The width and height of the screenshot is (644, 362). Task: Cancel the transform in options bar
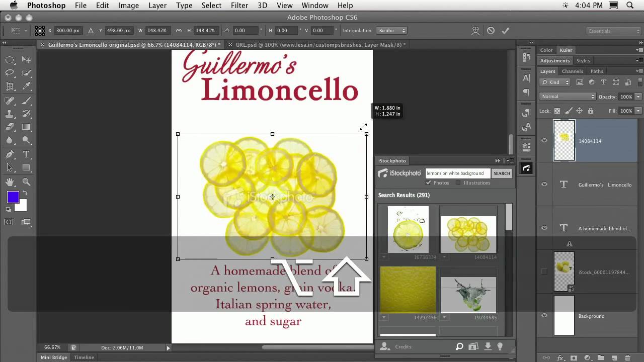(491, 31)
